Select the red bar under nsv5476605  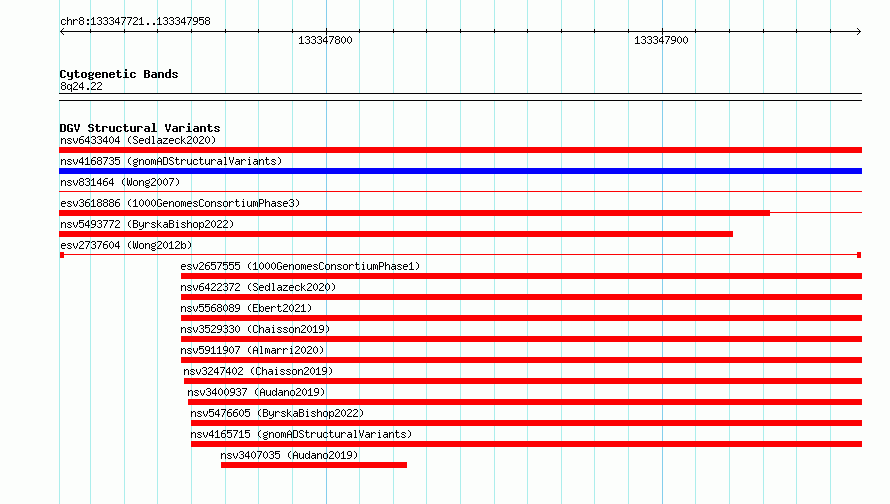(x=527, y=423)
